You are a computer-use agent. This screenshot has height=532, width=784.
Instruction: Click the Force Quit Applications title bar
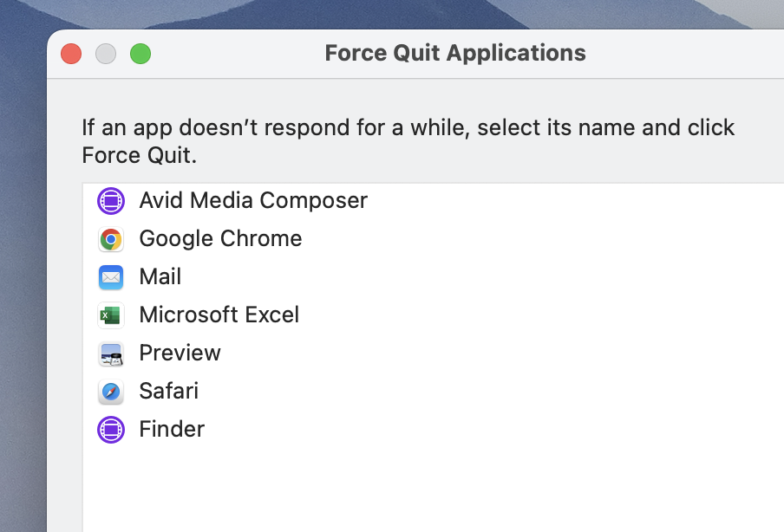click(454, 54)
